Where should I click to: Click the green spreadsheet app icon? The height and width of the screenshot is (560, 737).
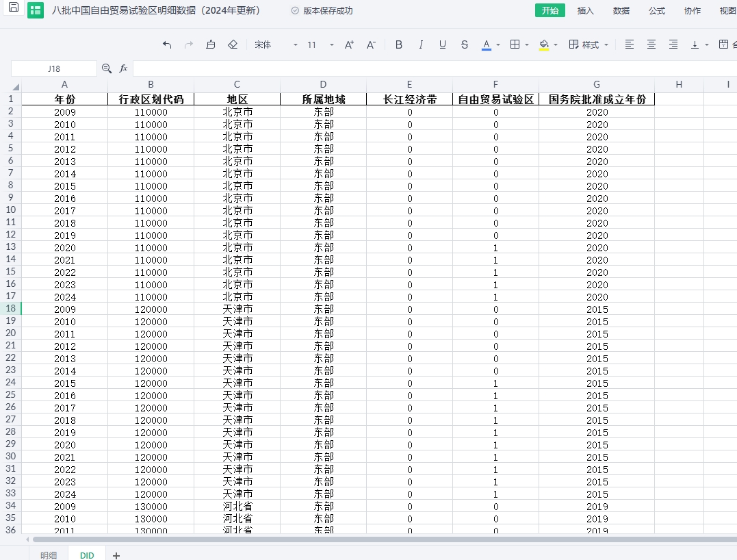(x=36, y=10)
